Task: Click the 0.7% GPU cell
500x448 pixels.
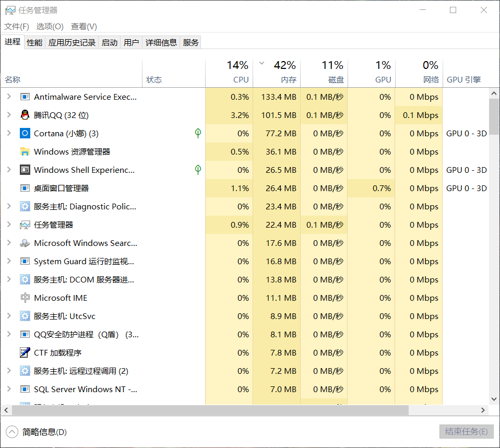Action: pos(372,188)
